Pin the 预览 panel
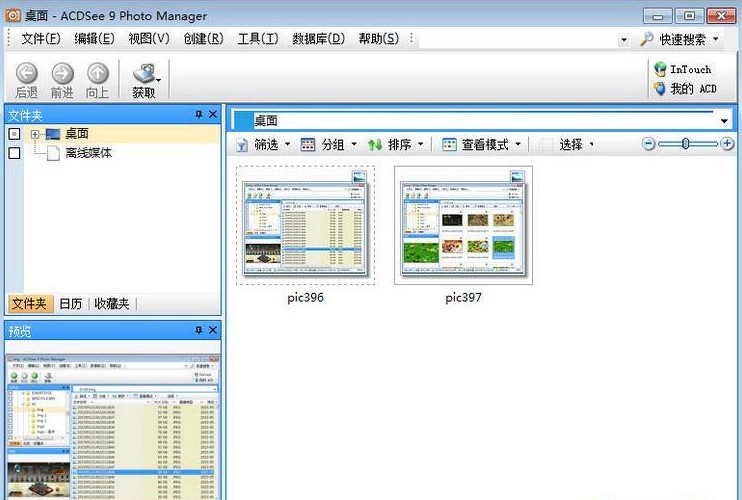This screenshot has height=500, width=742. (x=199, y=330)
